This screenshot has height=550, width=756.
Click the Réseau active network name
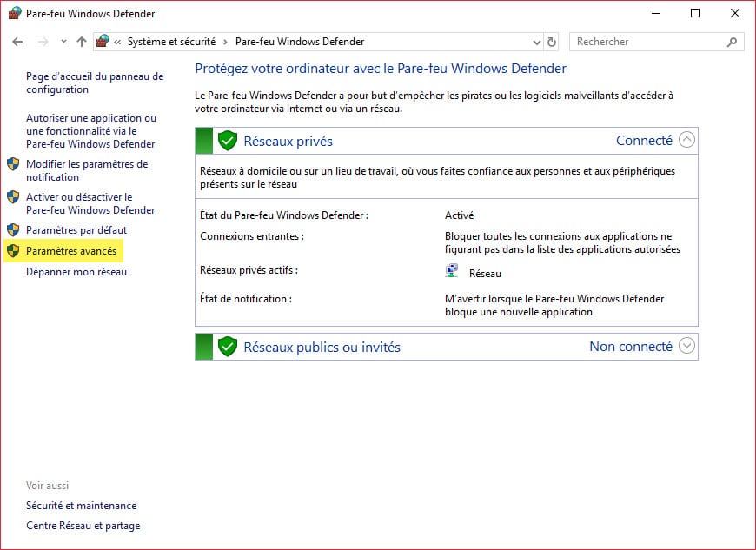485,274
